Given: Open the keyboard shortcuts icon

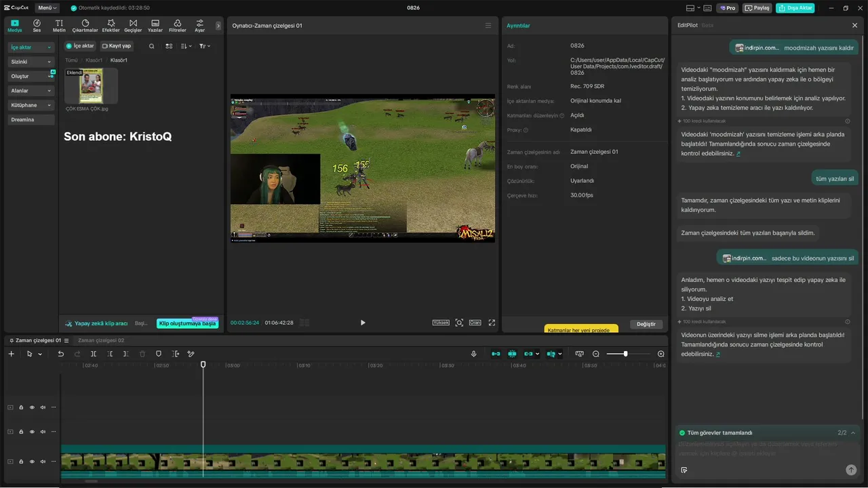Looking at the screenshot, I should click(x=707, y=8).
